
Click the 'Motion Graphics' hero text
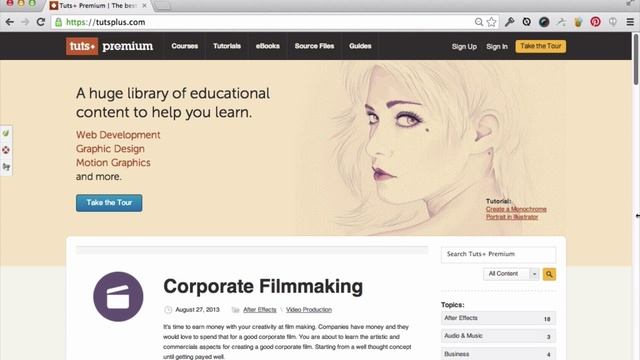pos(113,162)
